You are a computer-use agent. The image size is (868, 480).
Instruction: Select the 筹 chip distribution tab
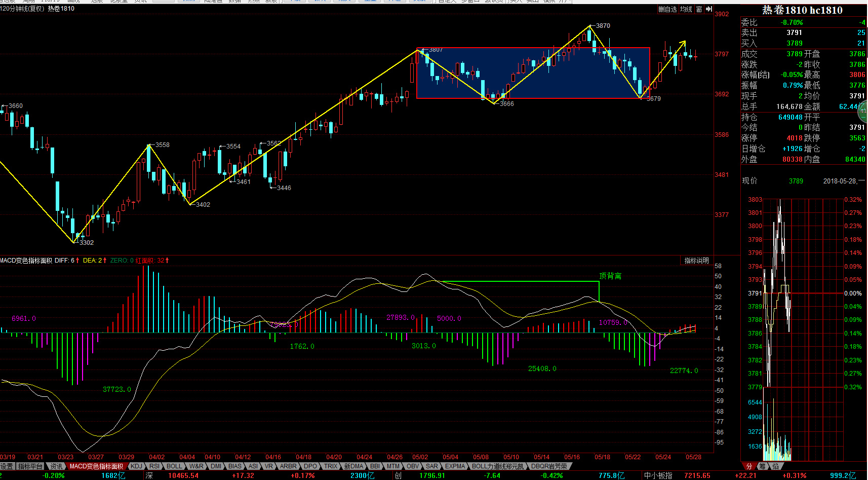(x=763, y=466)
